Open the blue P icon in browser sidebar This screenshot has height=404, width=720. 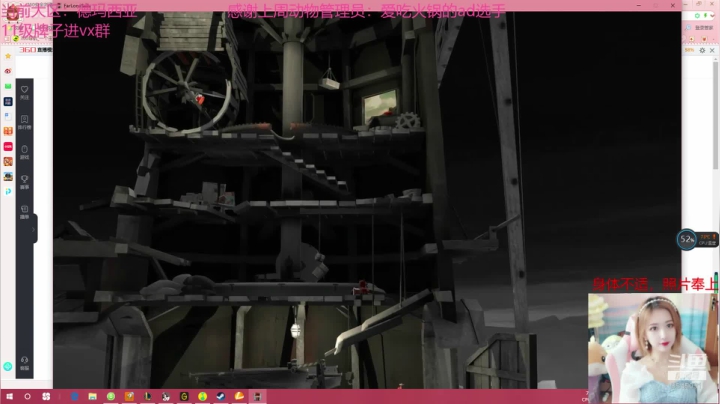8,191
